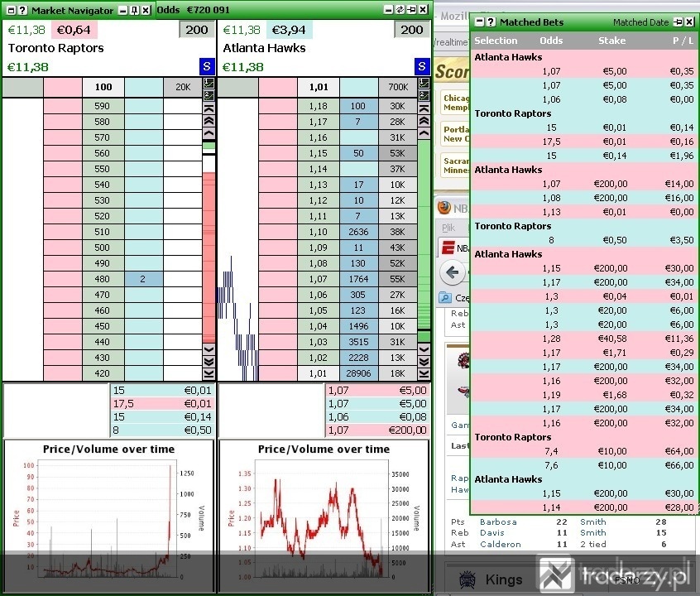Click Atlanta Hawks volume 700K header cell
Viewport: 700px width, 596px height.
point(398,87)
